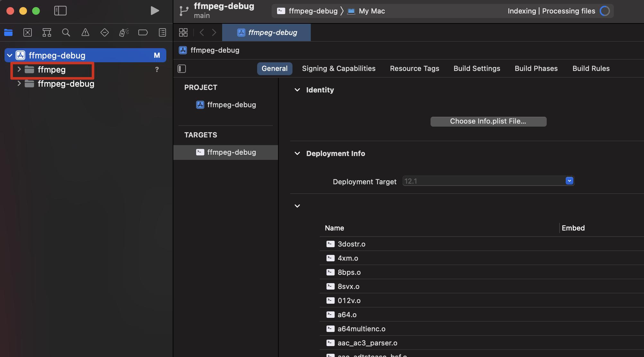Screen dimensions: 644x357
Task: Click the Name column header
Action: tap(334, 228)
